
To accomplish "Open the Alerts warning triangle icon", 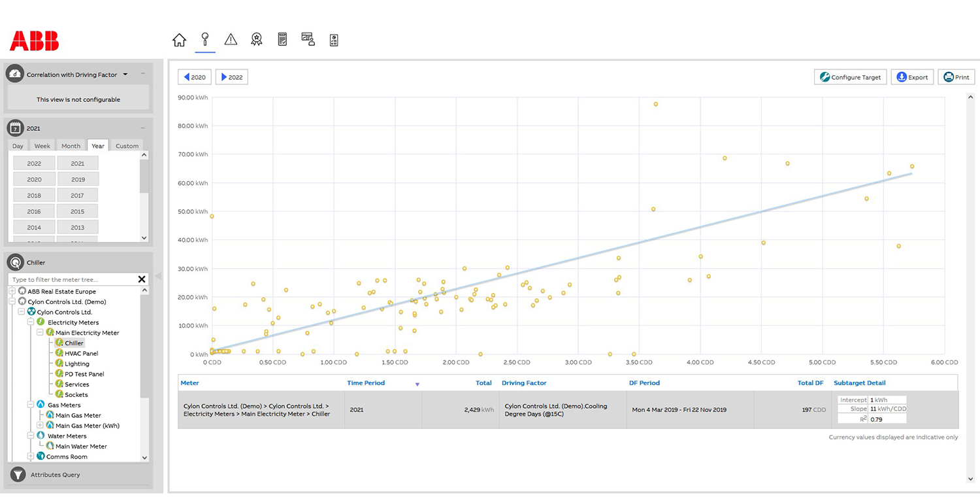I will (231, 40).
